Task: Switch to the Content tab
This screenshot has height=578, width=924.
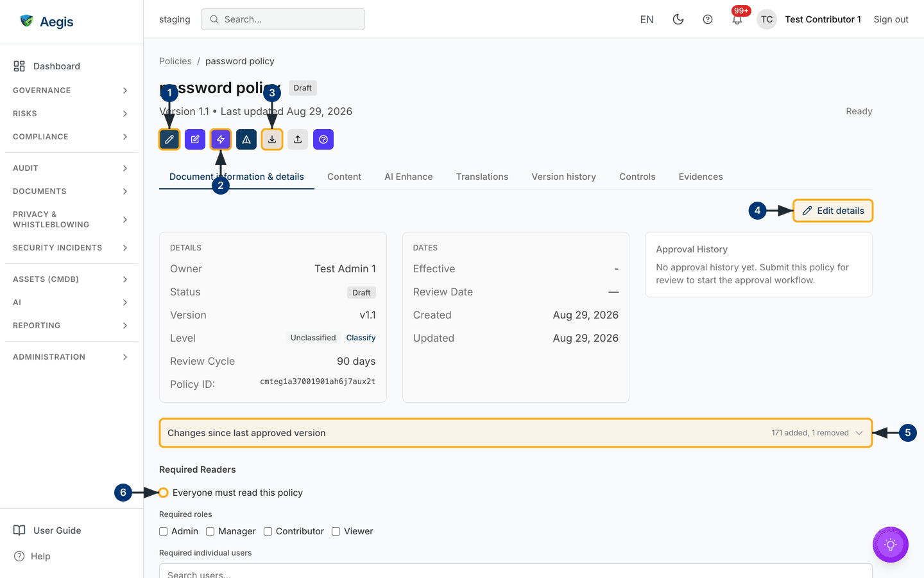Action: click(x=344, y=177)
